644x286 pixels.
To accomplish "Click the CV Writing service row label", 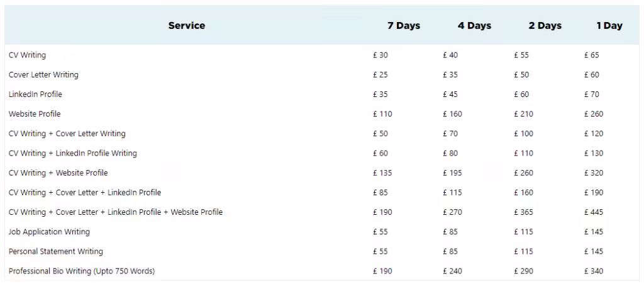I will [27, 55].
